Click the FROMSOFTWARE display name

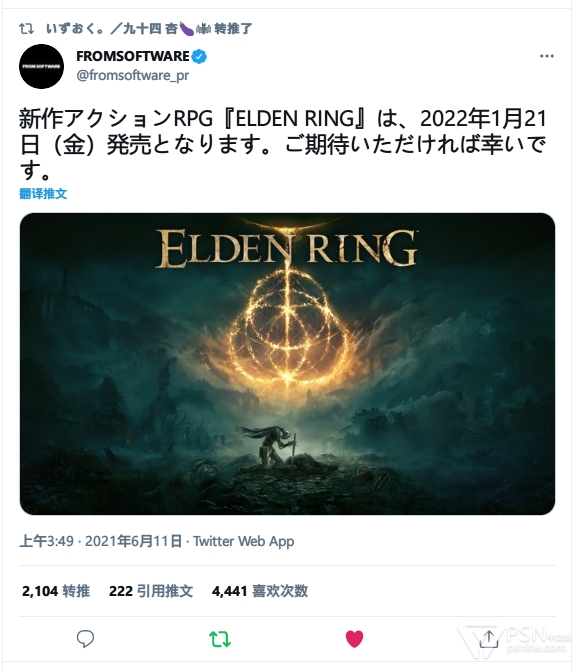pyautogui.click(x=133, y=56)
